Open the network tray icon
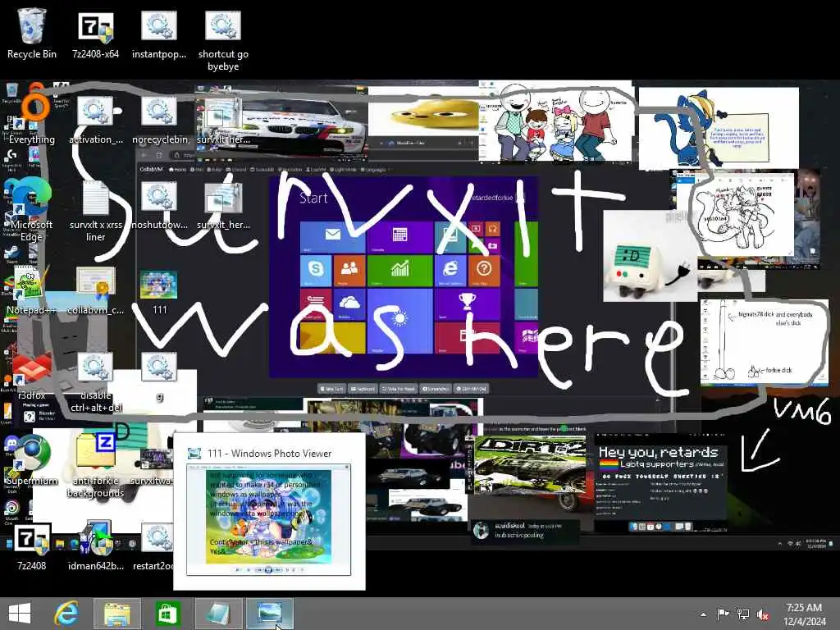Viewport: 840px width, 630px height. tap(742, 614)
